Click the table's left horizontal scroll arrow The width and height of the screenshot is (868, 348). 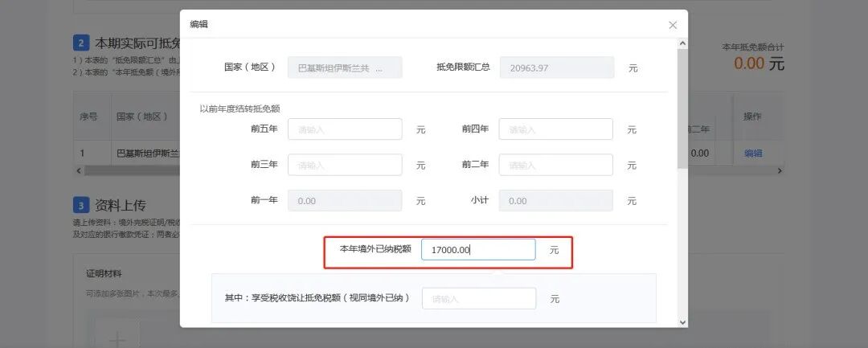[x=78, y=170]
